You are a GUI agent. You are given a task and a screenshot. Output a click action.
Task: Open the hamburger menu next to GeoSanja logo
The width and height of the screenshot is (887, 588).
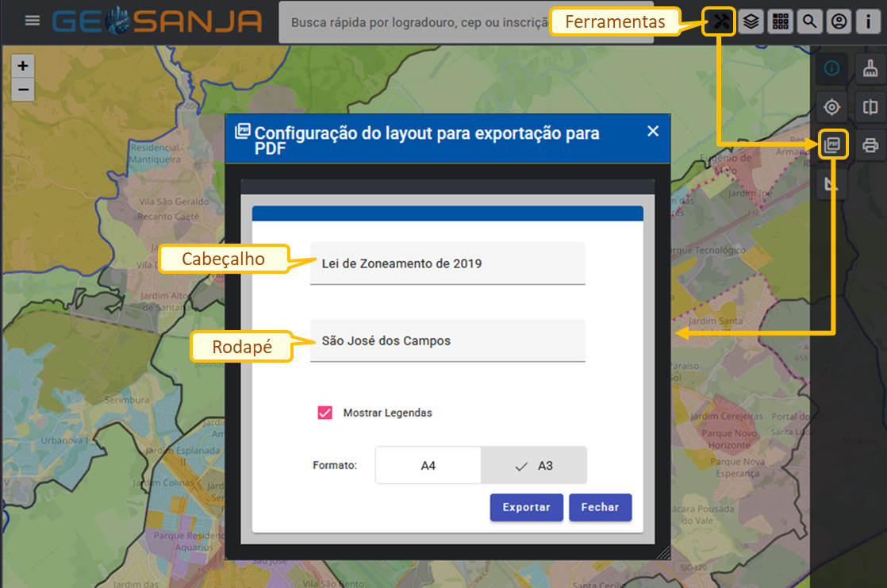[x=32, y=20]
